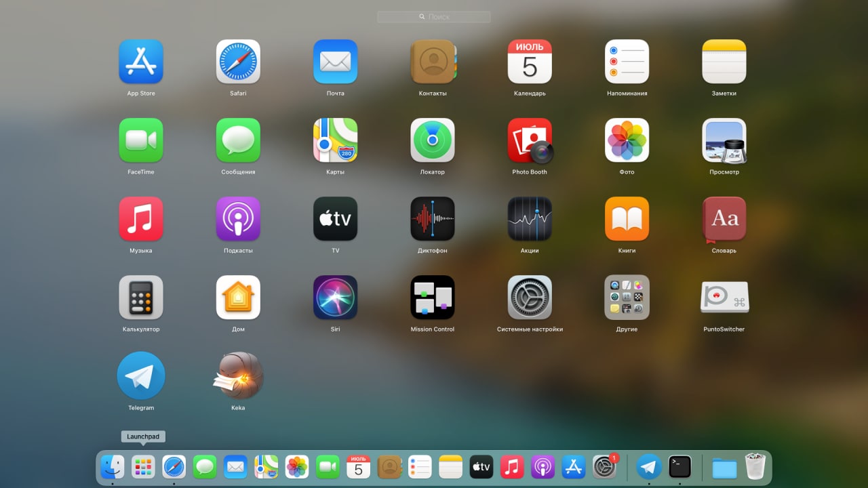The height and width of the screenshot is (488, 868).
Task: Click the Safari compass in the Dock
Action: click(x=174, y=466)
